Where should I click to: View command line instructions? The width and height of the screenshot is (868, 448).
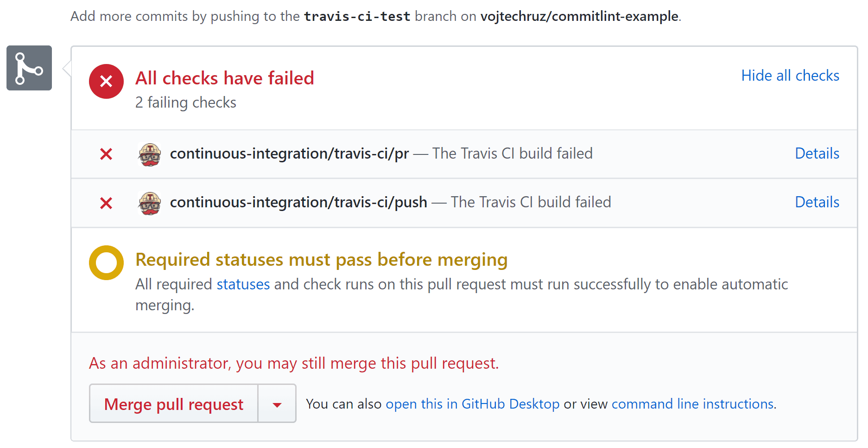(x=692, y=404)
